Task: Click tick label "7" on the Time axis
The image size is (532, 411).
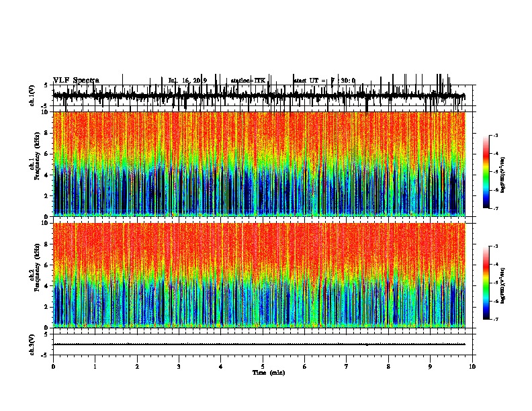Action: coord(347,367)
